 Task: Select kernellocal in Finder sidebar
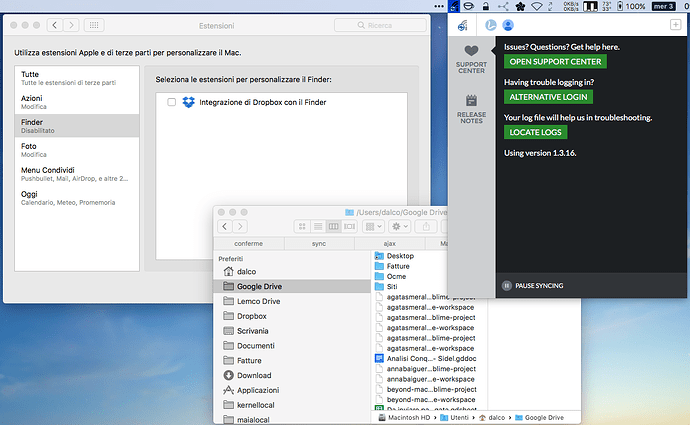click(x=292, y=405)
